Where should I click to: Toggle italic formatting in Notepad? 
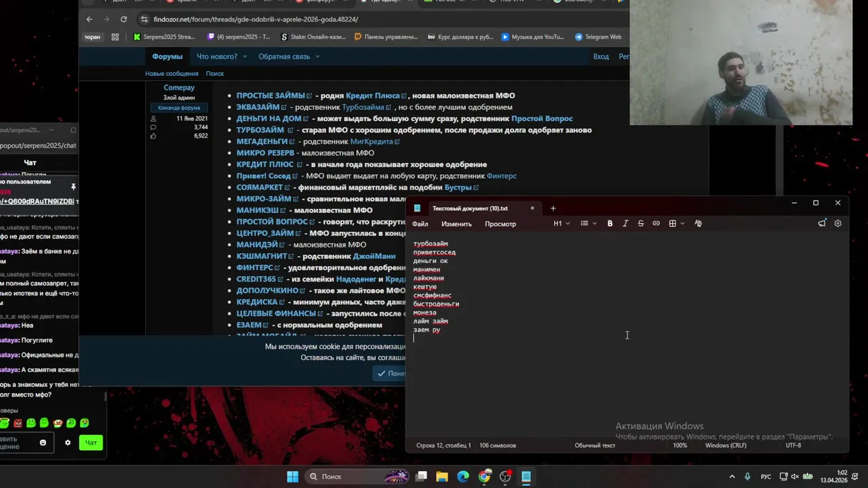pos(625,224)
